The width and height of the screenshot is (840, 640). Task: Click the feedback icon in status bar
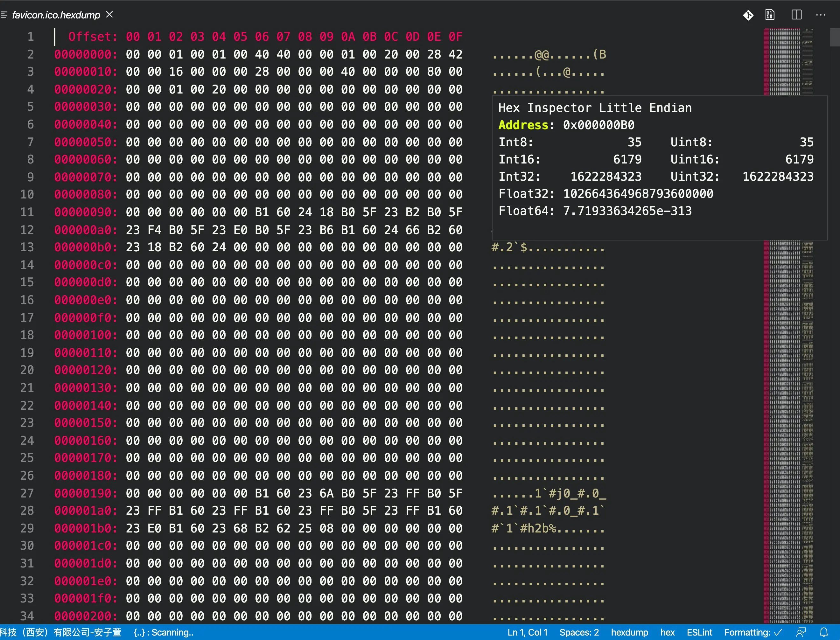(x=801, y=632)
